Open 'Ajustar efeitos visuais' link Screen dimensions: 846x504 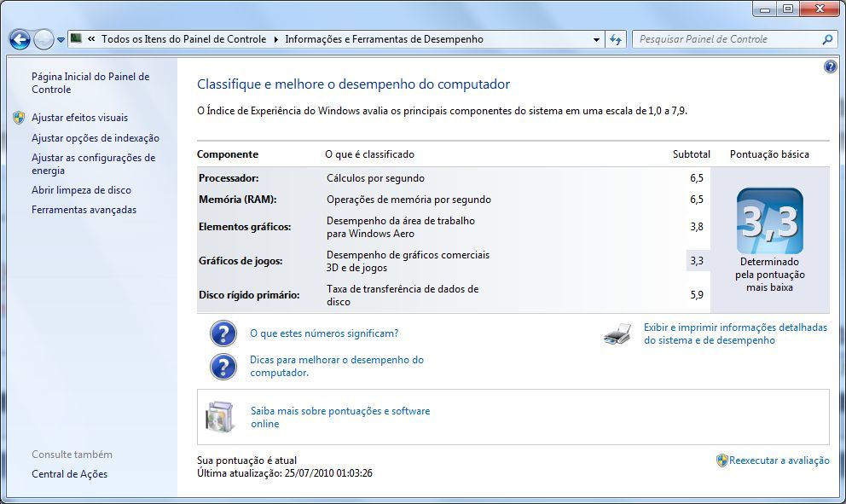pyautogui.click(x=80, y=118)
